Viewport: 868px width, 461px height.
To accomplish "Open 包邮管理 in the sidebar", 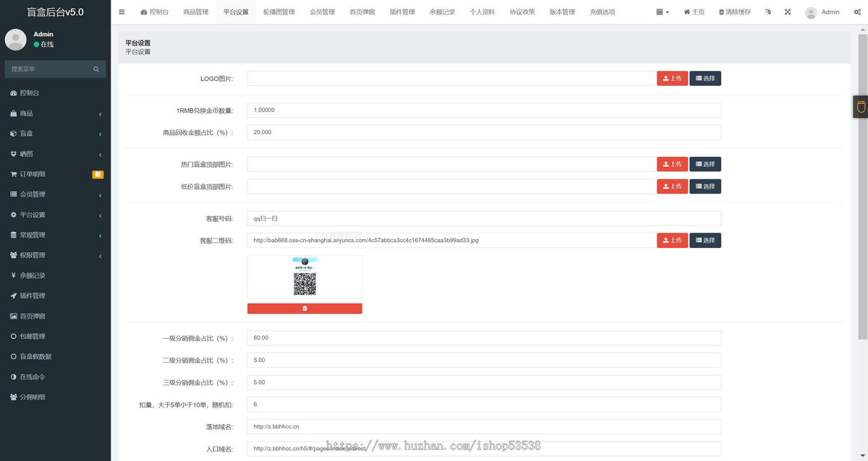I will pos(55,336).
